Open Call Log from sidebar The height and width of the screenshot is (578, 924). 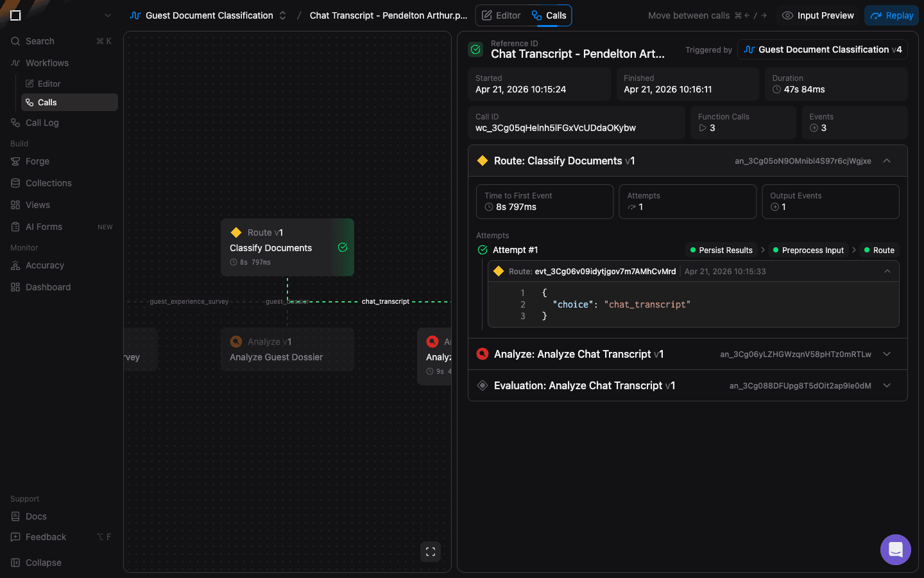pyautogui.click(x=42, y=123)
